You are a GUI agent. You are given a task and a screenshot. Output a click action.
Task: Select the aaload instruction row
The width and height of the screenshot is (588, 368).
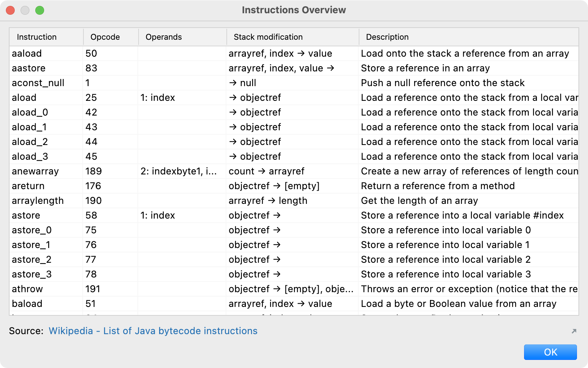pos(294,53)
